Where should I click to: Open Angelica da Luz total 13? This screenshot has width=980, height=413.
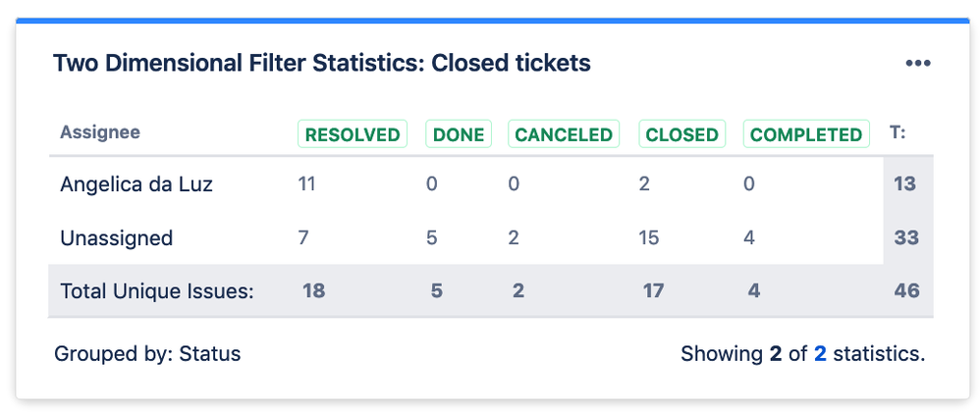coord(905,184)
